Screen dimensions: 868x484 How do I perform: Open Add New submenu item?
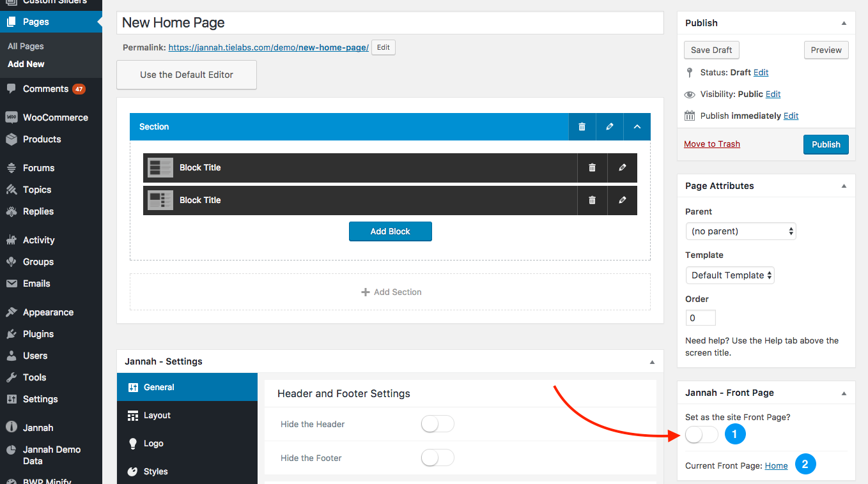(x=26, y=64)
